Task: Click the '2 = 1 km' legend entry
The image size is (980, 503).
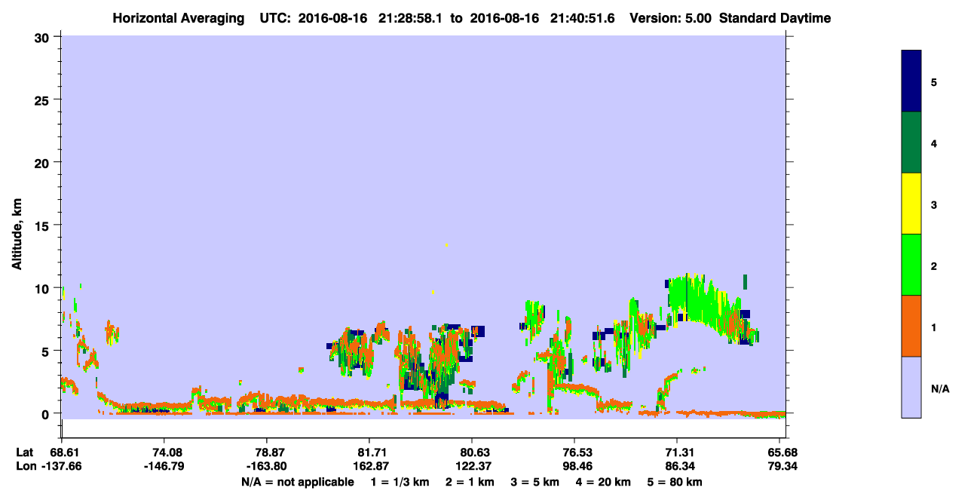Action: [469, 482]
